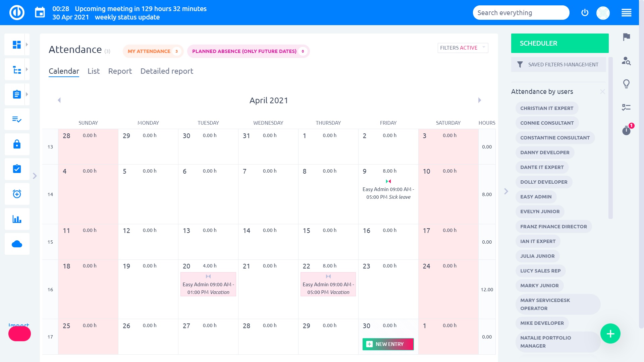Click the Search everything field

click(521, 13)
